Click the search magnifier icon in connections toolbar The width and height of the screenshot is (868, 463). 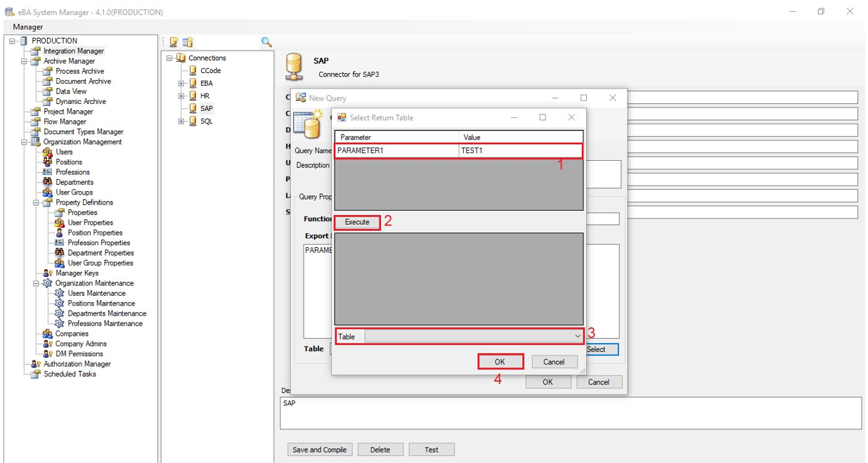pos(266,42)
